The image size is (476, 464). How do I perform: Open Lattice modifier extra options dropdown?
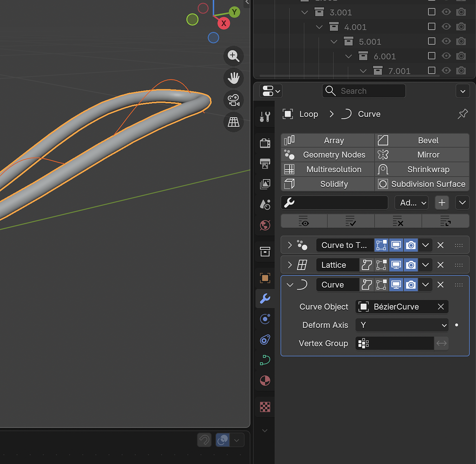(425, 265)
